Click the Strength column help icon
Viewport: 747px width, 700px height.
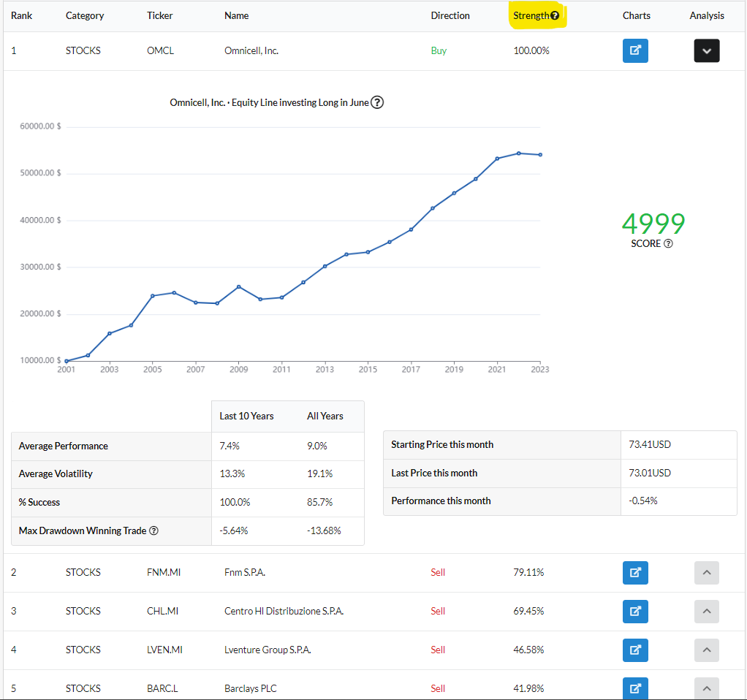(x=555, y=16)
